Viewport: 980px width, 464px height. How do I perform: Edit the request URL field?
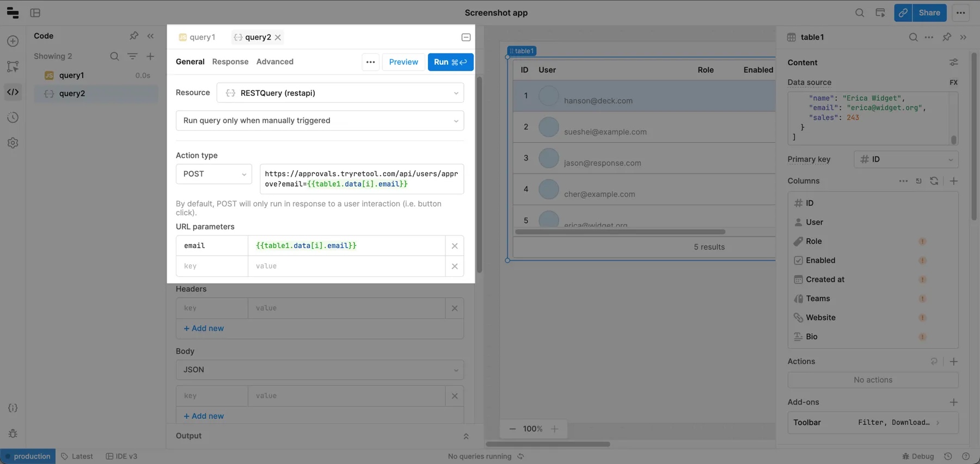362,179
